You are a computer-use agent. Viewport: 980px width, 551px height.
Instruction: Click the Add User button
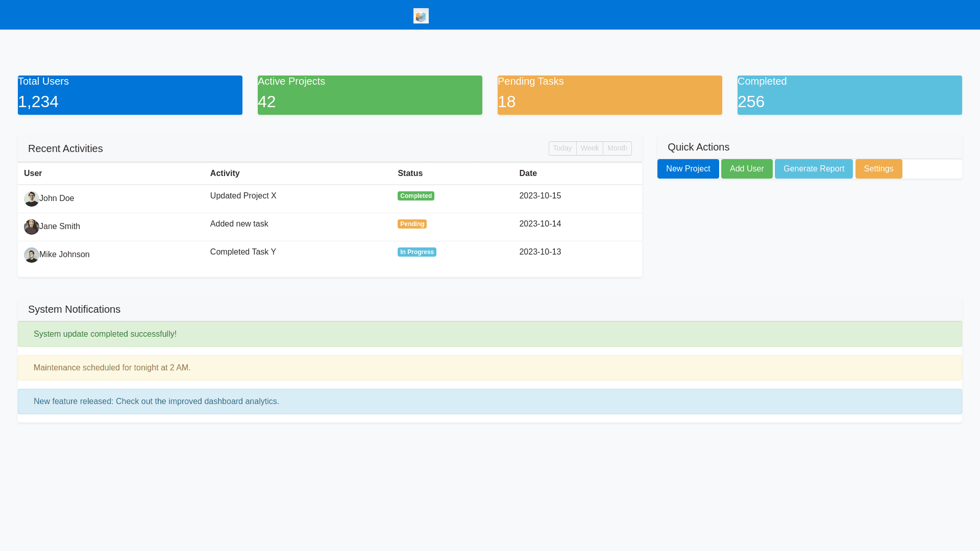click(x=747, y=168)
